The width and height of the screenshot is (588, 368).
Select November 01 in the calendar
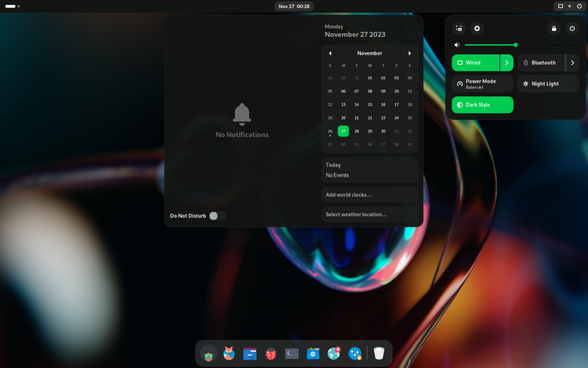click(370, 78)
